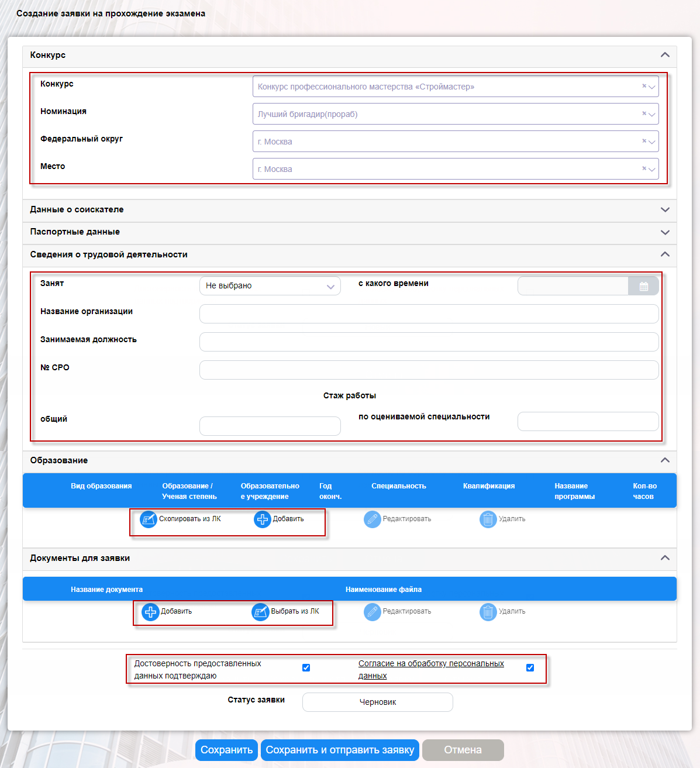
Task: Expand the Данные о соискателе section
Action: 665,209
